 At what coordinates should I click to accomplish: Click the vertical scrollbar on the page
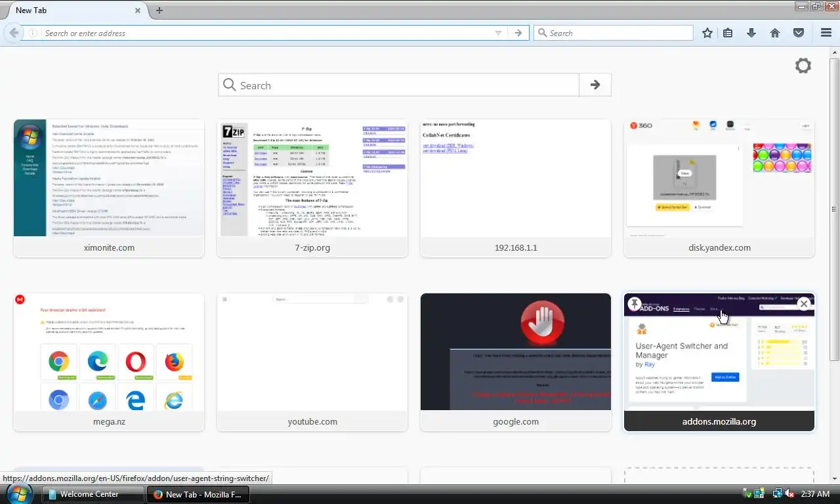(x=834, y=209)
